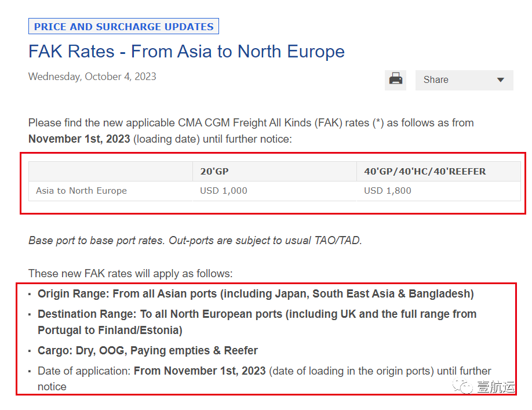
Task: Click the Wednesday, October 4, 2023 date
Action: point(92,77)
